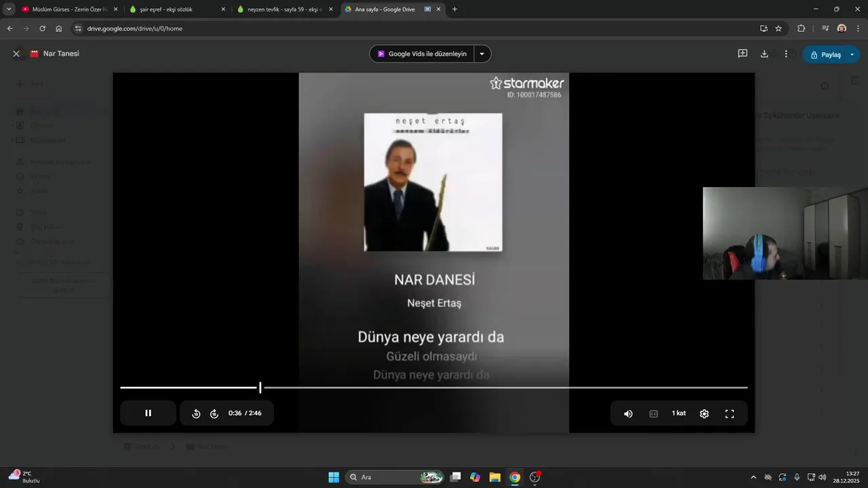Open the more actions three-dot menu
The image size is (868, 488).
786,54
